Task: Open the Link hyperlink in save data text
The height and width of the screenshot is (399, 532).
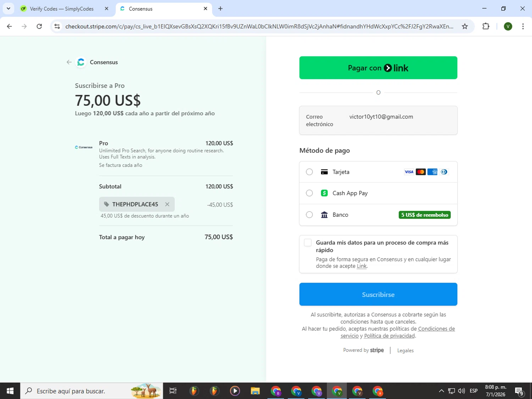Action: 361,266
